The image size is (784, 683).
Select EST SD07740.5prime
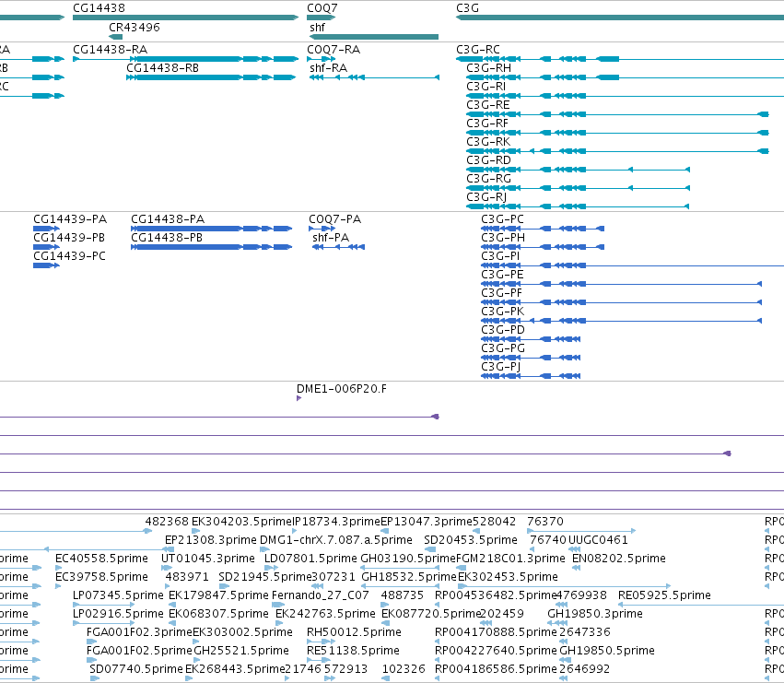tap(136, 669)
